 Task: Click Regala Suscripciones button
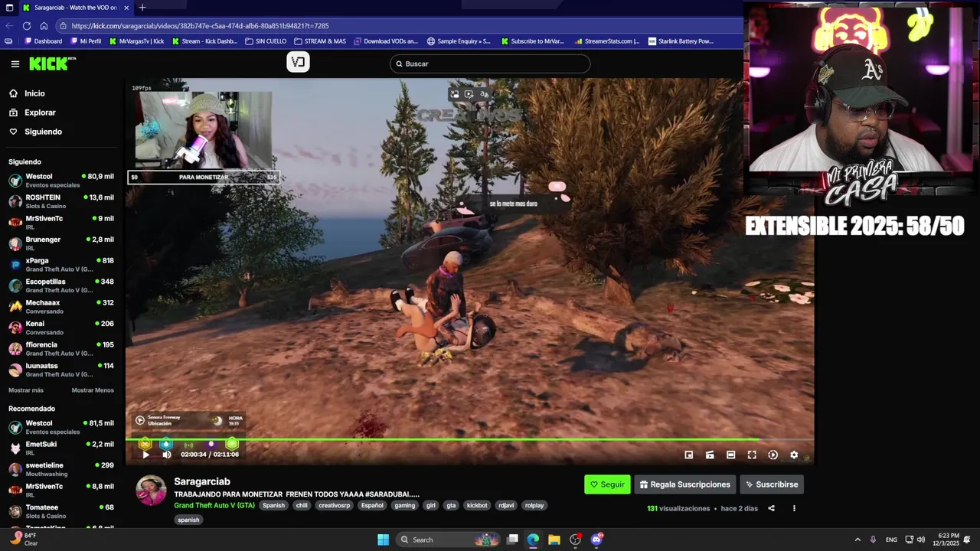coord(685,484)
